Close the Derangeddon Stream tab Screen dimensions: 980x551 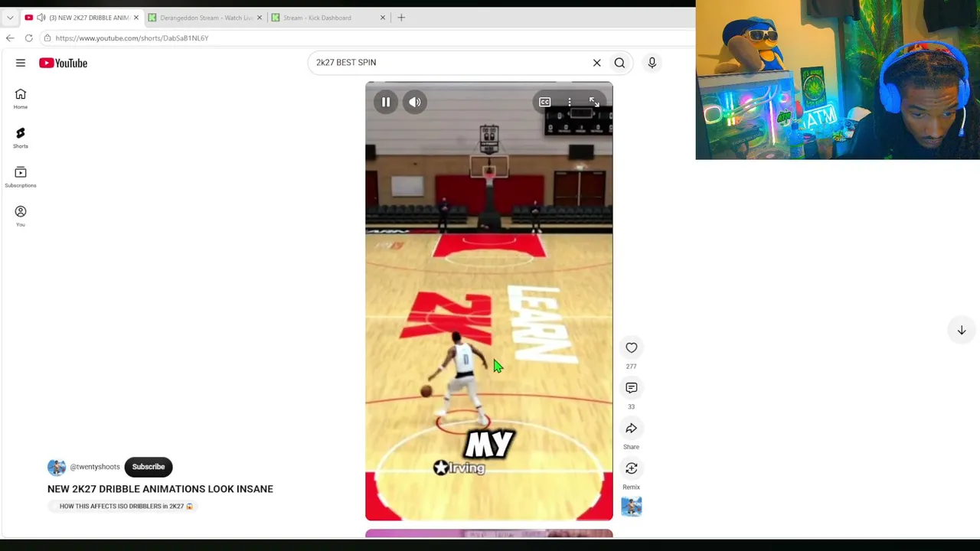(260, 18)
